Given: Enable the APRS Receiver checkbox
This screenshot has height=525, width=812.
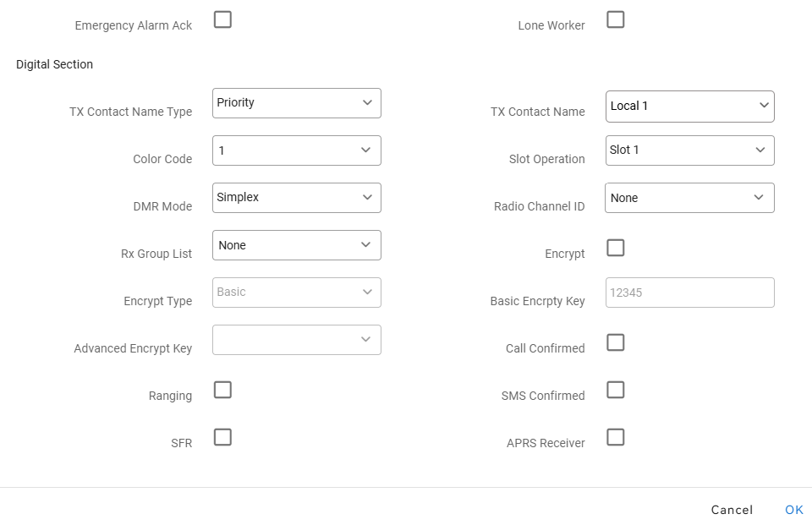Looking at the screenshot, I should [x=616, y=437].
